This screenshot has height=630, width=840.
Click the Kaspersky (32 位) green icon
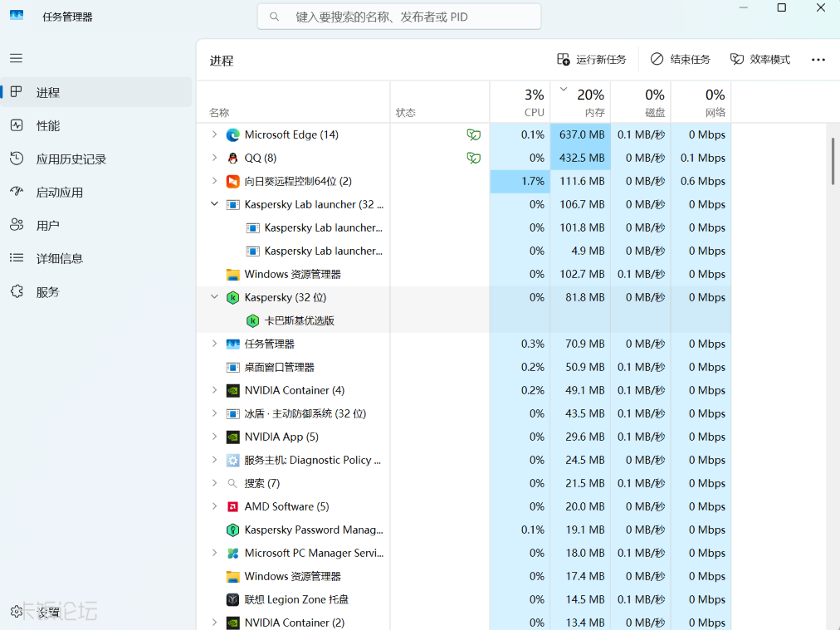[232, 298]
